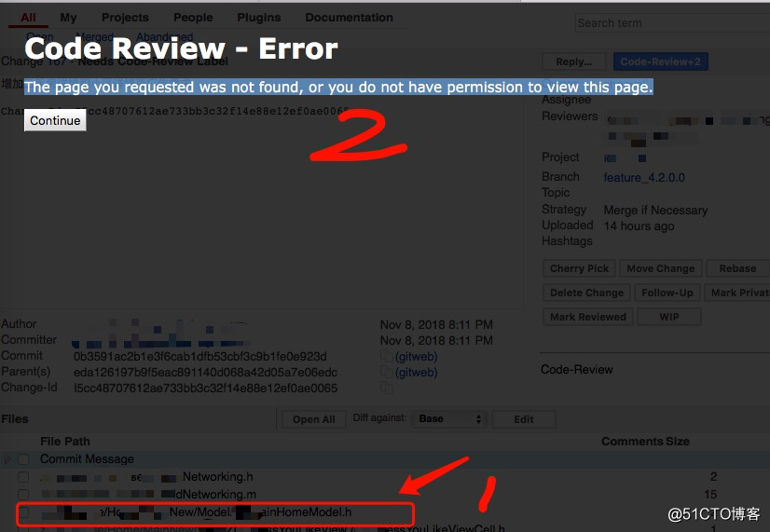
Task: Toggle the checkbox beside dNetworking.m file
Action: pyautogui.click(x=23, y=494)
